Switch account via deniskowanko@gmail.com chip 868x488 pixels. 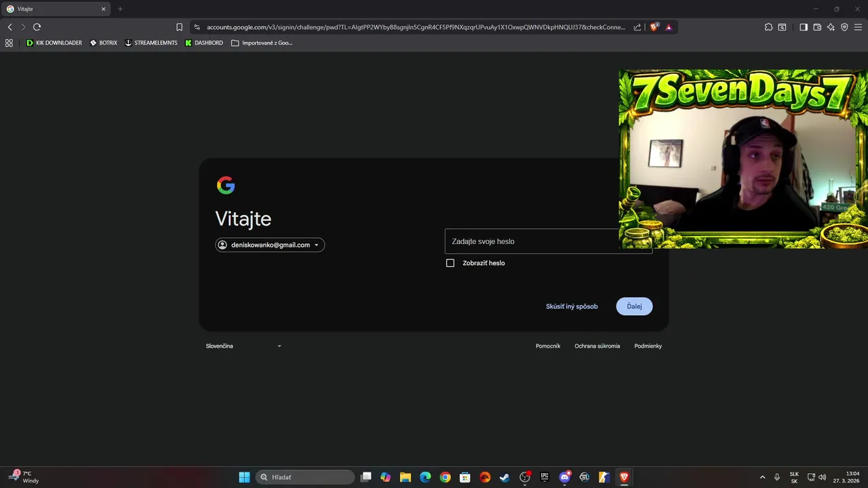pyautogui.click(x=270, y=245)
